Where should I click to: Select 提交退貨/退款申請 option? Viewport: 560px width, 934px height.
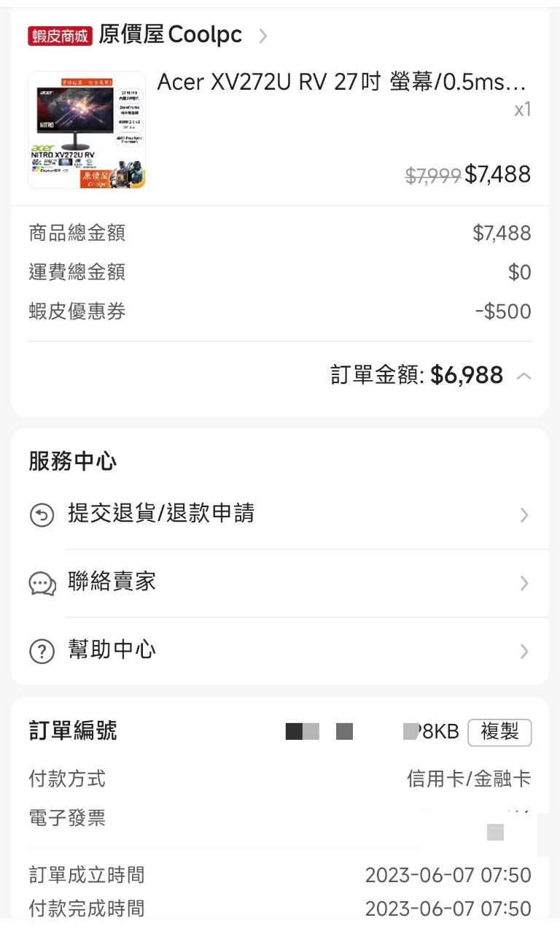160,514
